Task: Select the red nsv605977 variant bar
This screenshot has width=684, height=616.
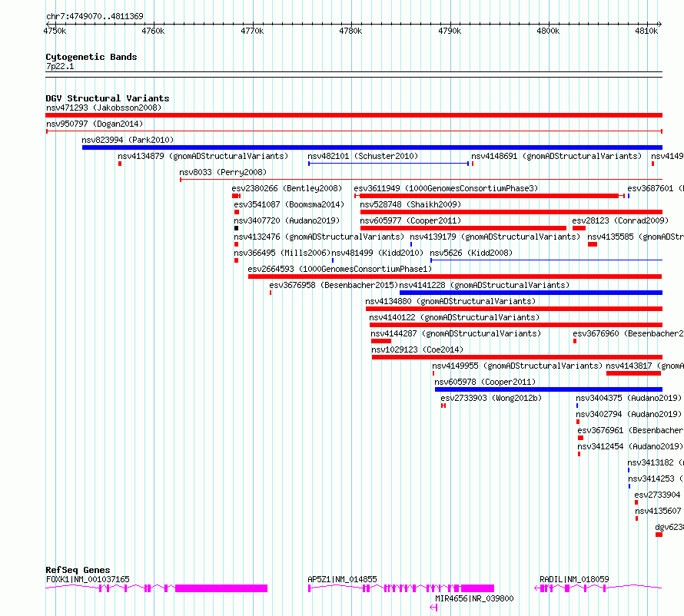Action: point(463,228)
